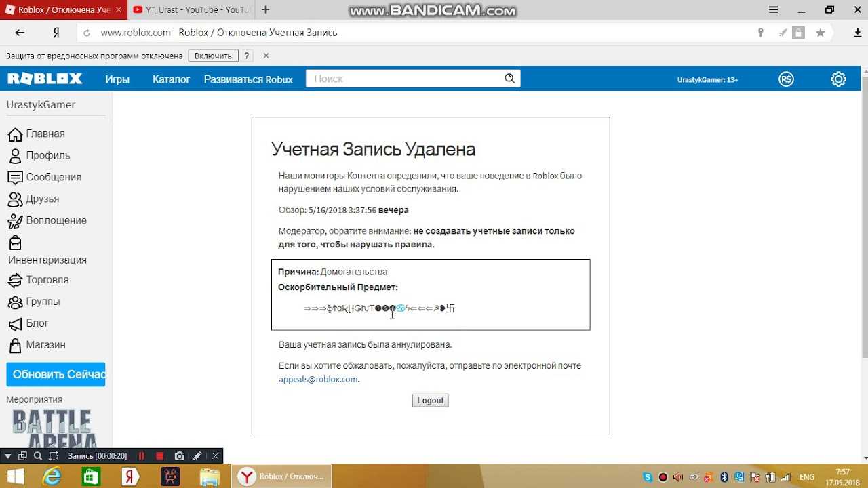This screenshot has height=488, width=868.
Task: Click the appeals@roblox.com email link
Action: (318, 380)
